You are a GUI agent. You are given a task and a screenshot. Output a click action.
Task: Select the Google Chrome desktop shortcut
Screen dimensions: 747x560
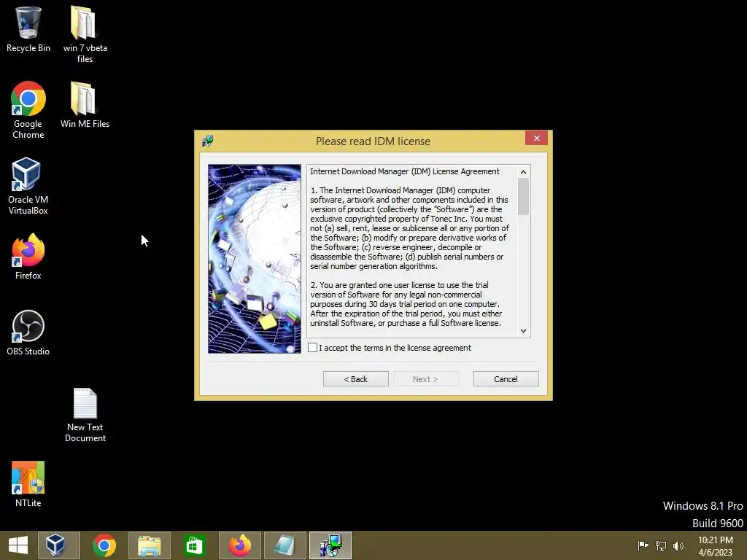[x=28, y=111]
